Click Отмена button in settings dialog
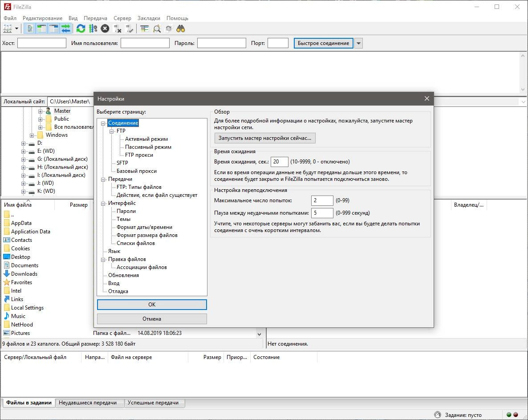 click(152, 319)
